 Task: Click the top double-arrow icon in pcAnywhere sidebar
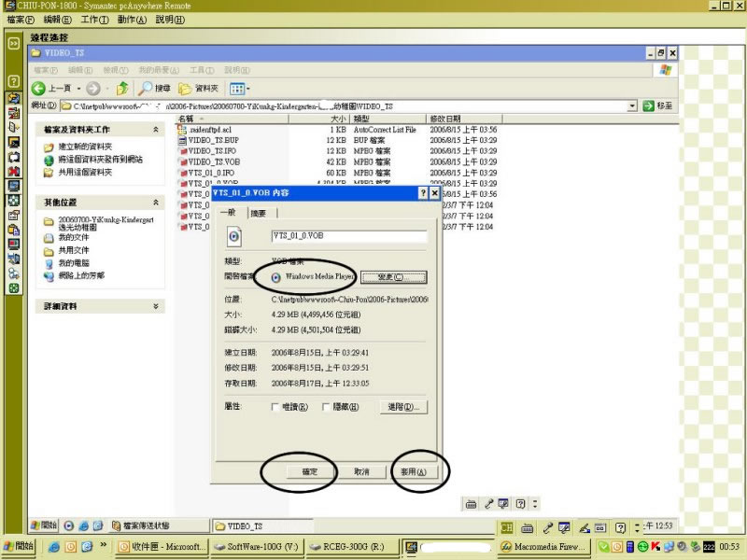pyautogui.click(x=14, y=43)
